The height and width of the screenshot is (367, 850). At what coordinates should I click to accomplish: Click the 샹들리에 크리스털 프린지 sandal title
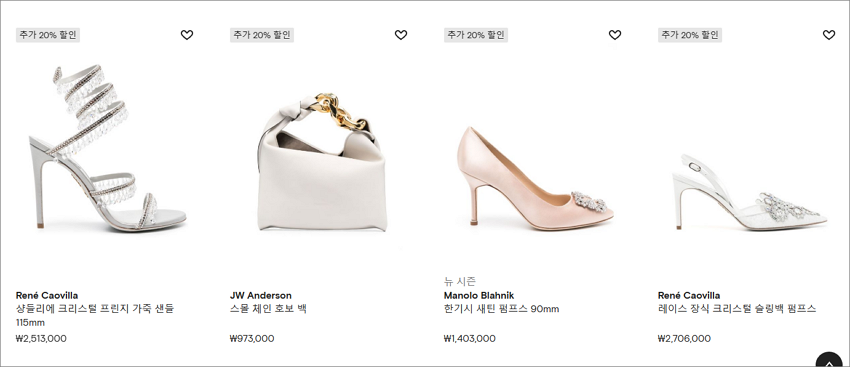point(95,316)
